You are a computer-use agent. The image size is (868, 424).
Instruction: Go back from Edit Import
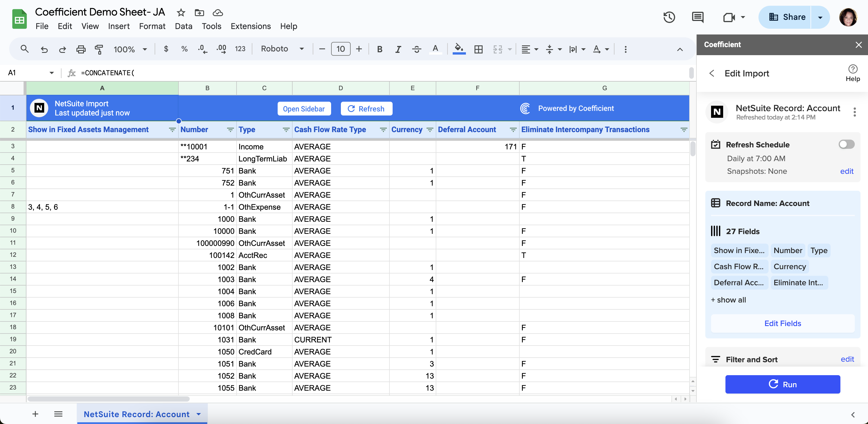pyautogui.click(x=712, y=73)
